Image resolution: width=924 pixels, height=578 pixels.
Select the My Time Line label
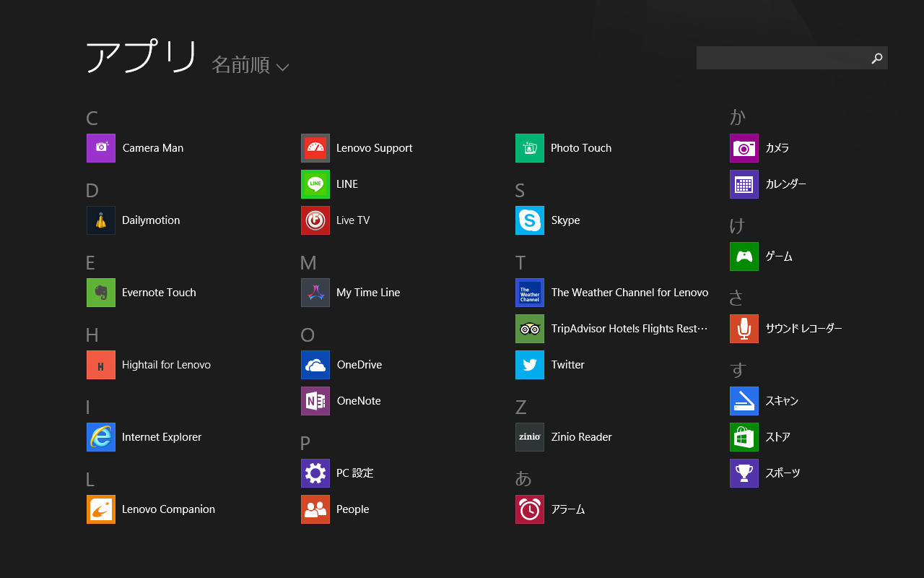point(368,293)
